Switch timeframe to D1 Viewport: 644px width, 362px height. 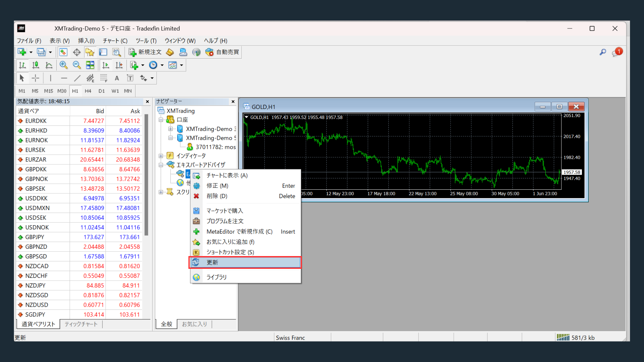(x=102, y=91)
